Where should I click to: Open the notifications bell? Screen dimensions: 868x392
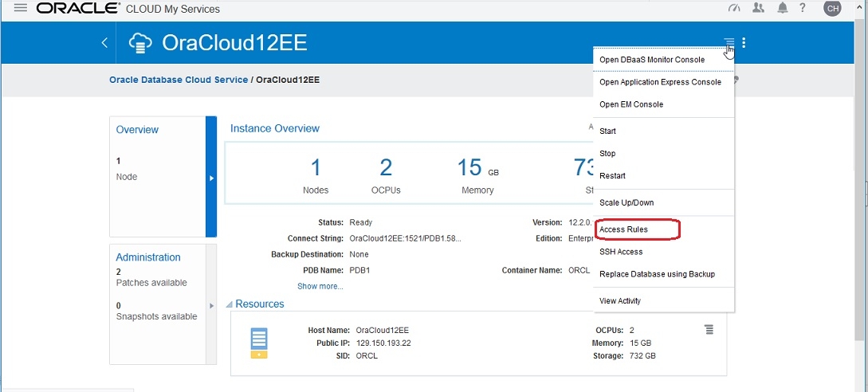point(782,8)
